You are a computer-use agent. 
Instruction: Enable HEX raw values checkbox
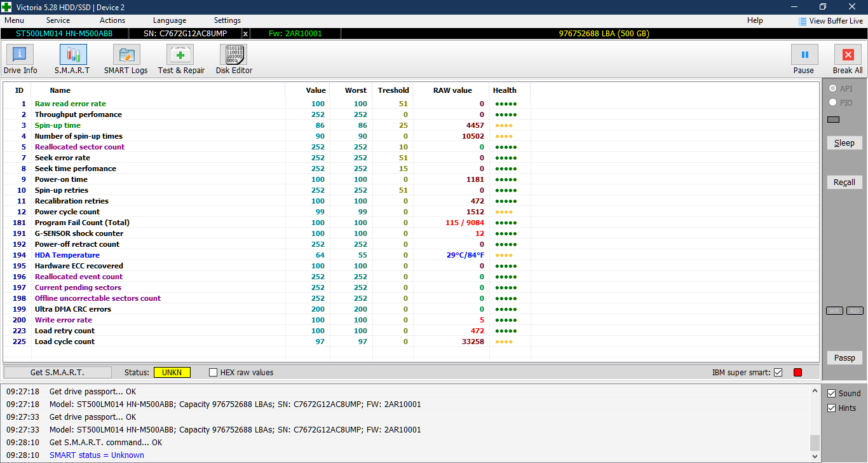[214, 373]
